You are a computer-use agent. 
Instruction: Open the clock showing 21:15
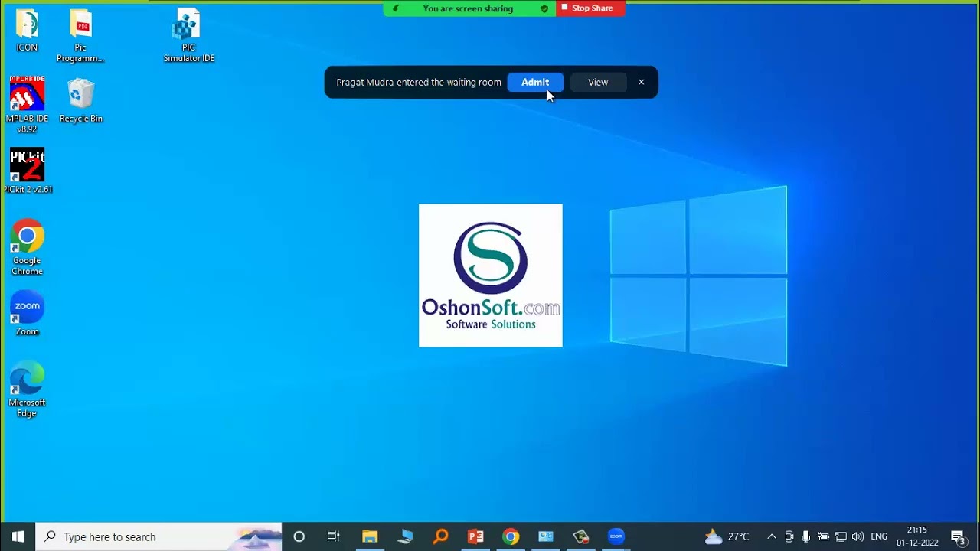(x=917, y=536)
